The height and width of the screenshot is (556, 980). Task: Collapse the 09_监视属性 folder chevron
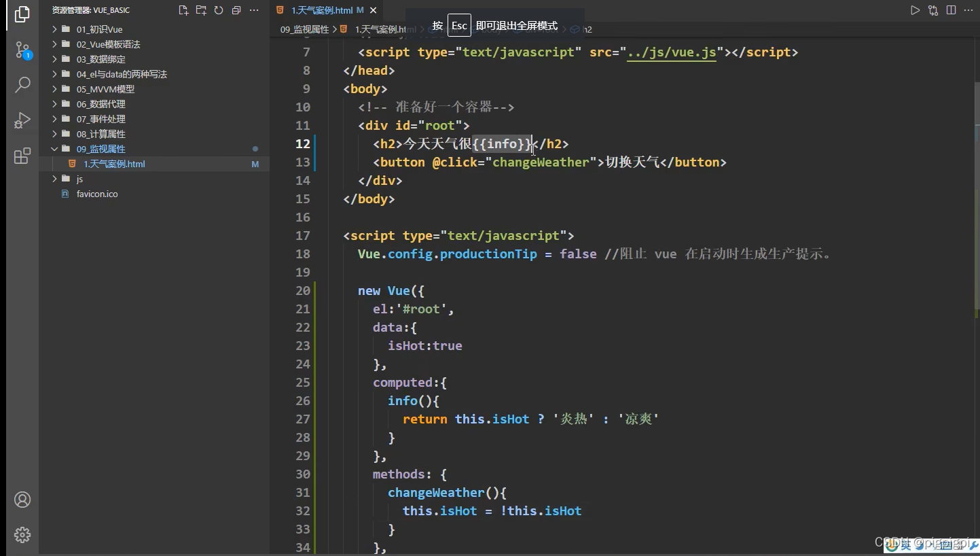[55, 149]
